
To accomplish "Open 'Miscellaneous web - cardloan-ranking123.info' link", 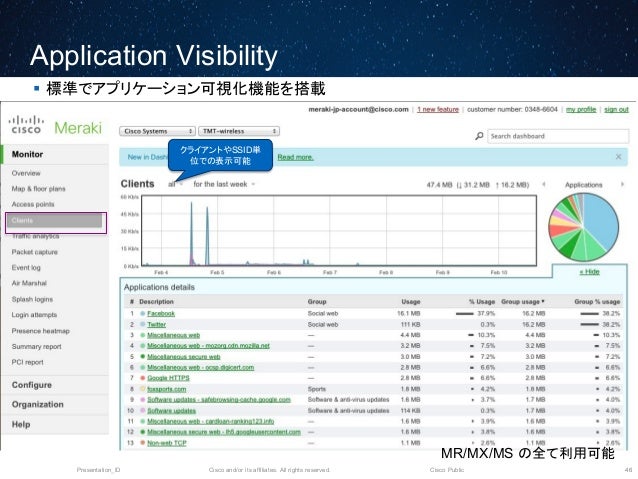I will pyautogui.click(x=210, y=421).
